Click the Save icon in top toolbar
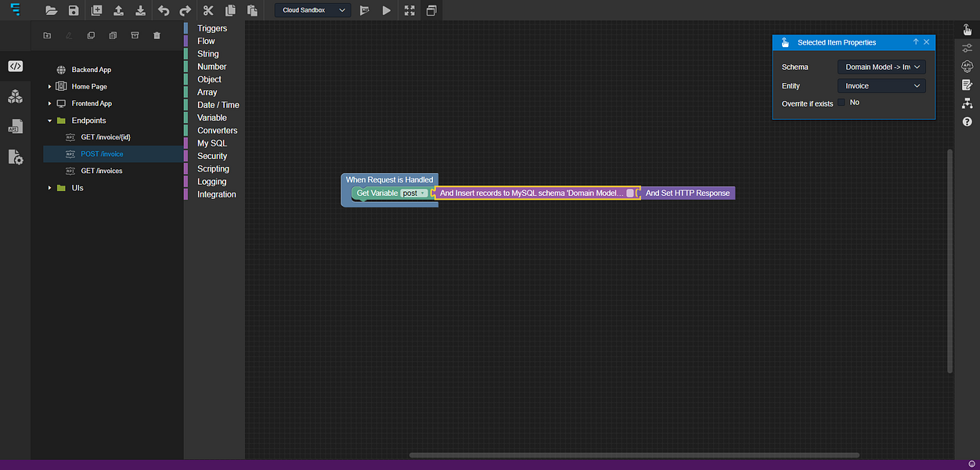 (74, 11)
